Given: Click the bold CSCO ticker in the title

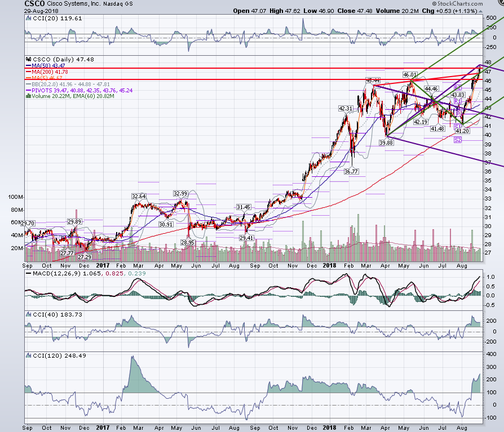Looking at the screenshot, I should click(x=34, y=4).
